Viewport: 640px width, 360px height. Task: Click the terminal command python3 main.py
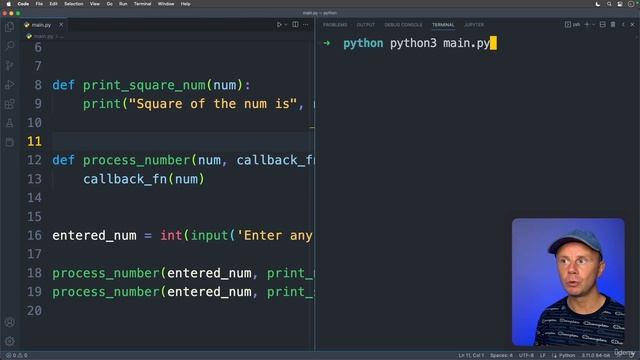440,43
